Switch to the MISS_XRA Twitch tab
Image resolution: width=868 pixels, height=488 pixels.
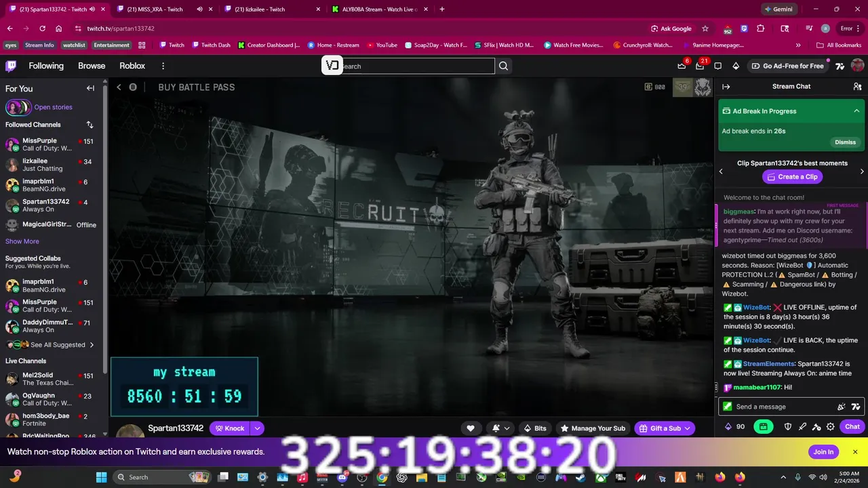tap(164, 9)
